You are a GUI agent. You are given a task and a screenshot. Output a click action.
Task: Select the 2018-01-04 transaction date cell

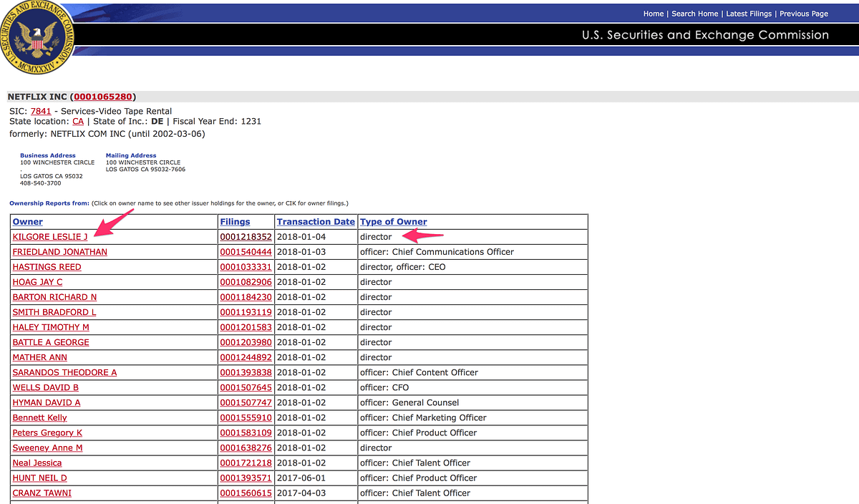(x=316, y=237)
